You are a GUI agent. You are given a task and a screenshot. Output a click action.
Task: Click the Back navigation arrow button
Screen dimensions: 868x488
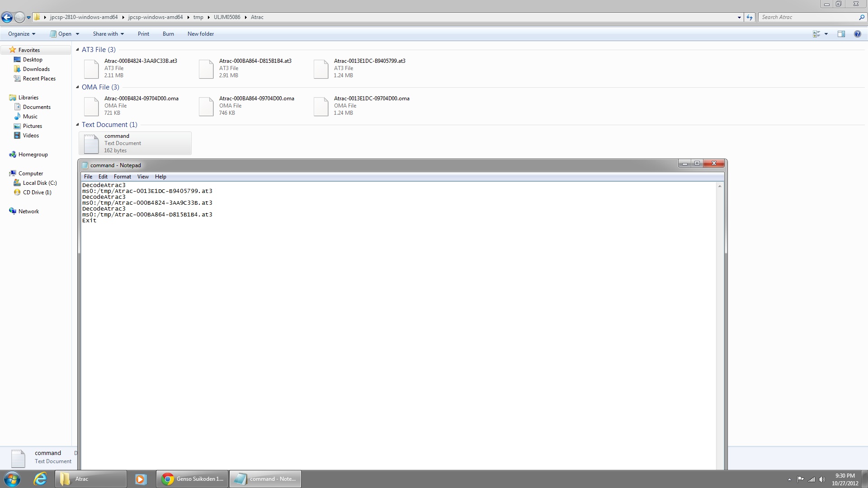tap(7, 17)
